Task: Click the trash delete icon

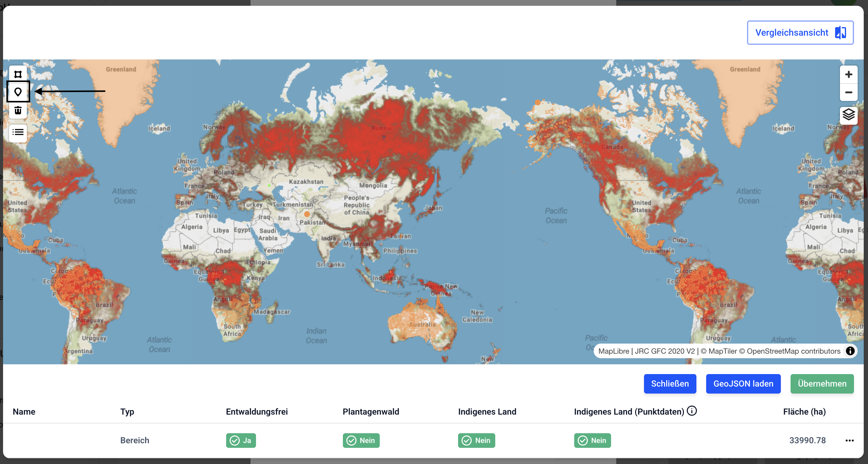Action: pyautogui.click(x=18, y=110)
